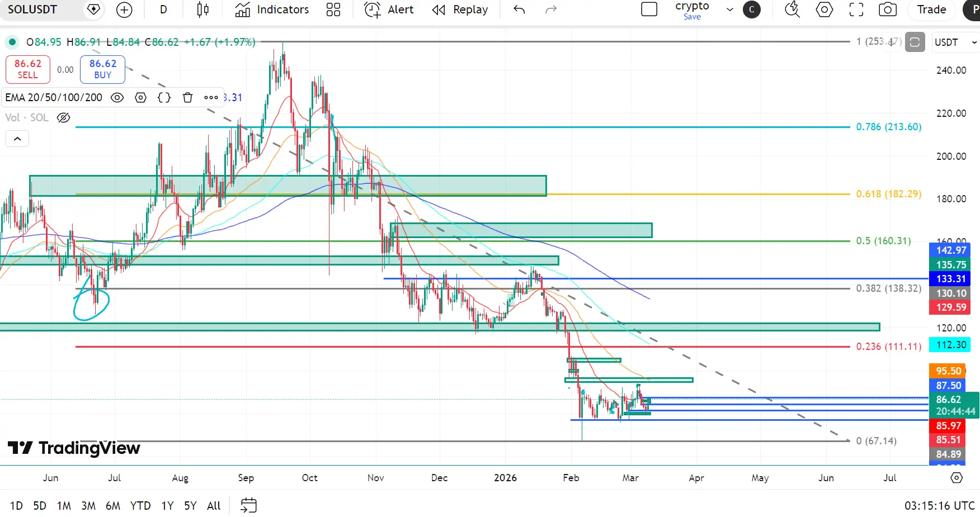Select the 1M time range
This screenshot has height=517, width=980.
tap(64, 506)
